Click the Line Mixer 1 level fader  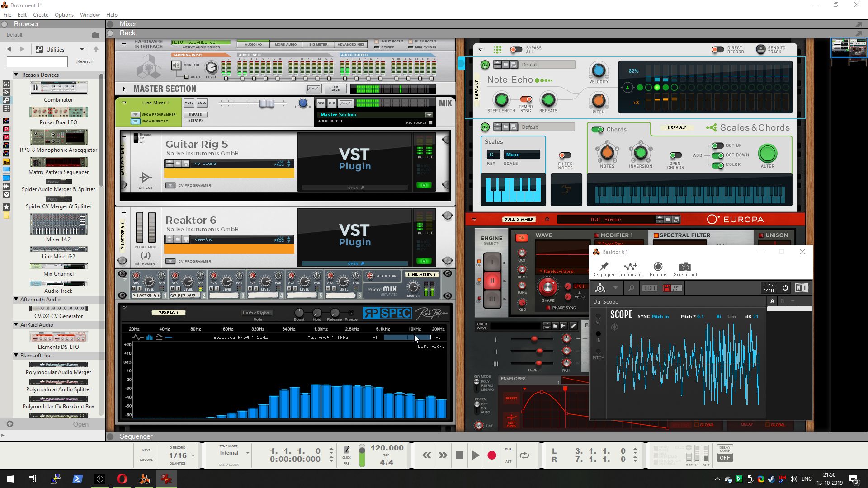point(267,103)
